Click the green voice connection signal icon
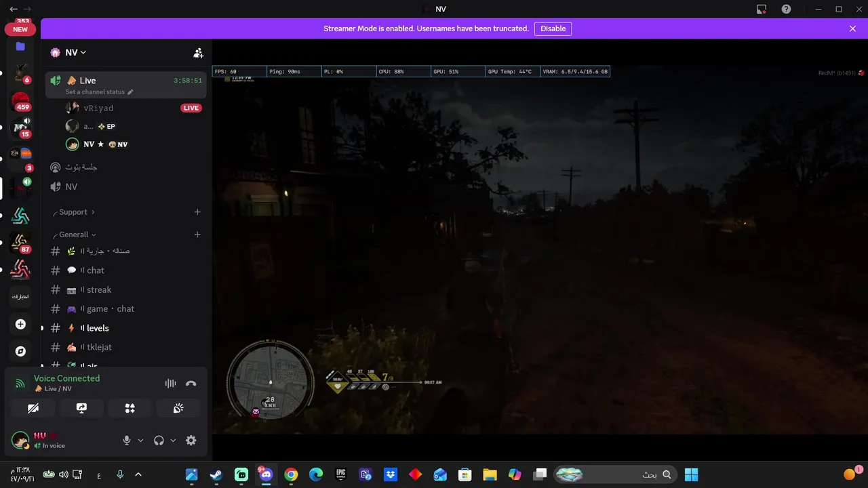868x488 pixels. (20, 384)
